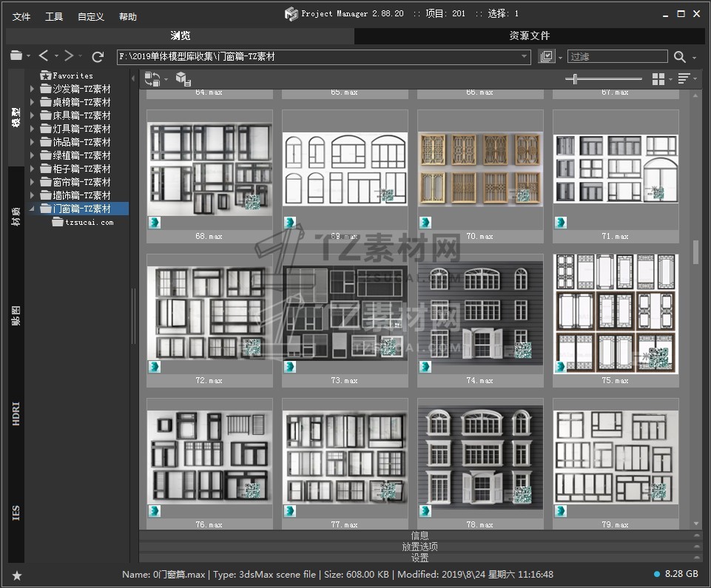Go back to the previous folder
This screenshot has height=588, width=711.
tap(44, 56)
